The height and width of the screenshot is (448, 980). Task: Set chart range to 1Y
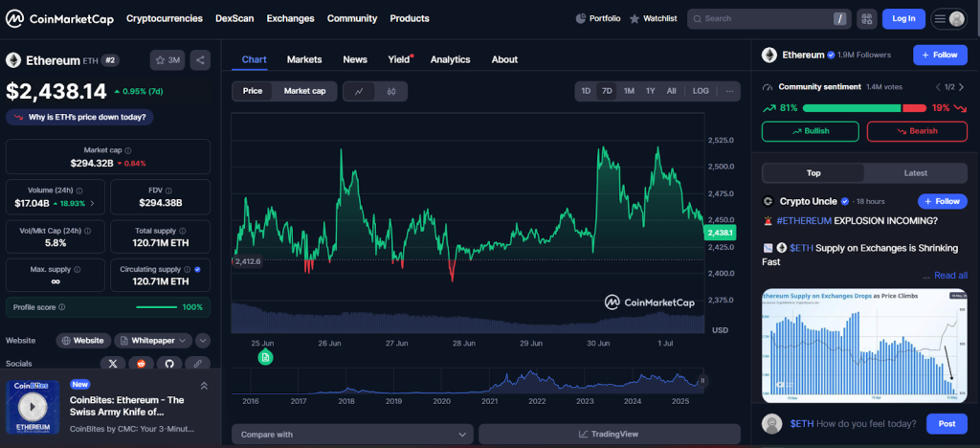pyautogui.click(x=650, y=91)
